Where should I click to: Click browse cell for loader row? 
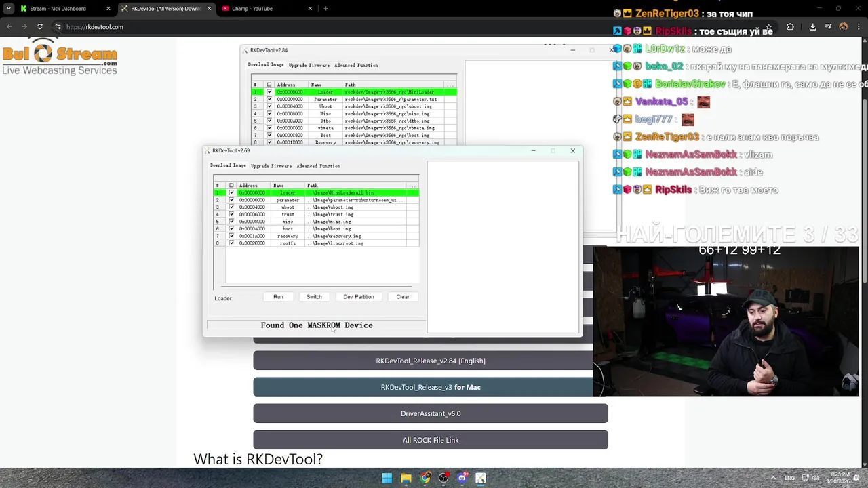click(x=412, y=193)
